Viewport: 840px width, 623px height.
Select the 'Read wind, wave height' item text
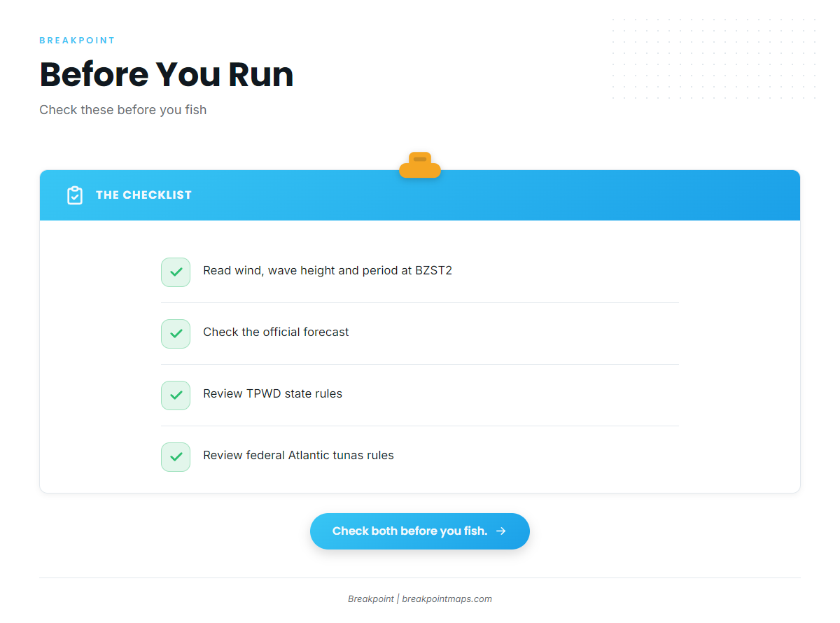pyautogui.click(x=328, y=270)
